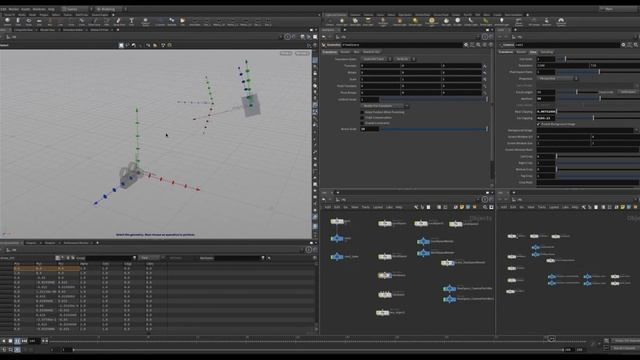640x360 pixels.
Task: Open the Modify Pre-Transform dropdown
Action: (x=385, y=106)
